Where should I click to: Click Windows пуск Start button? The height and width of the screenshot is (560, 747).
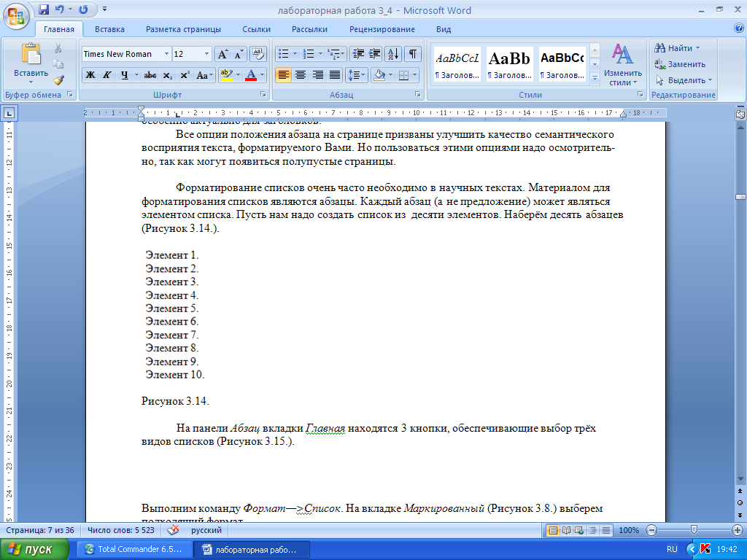click(x=34, y=550)
